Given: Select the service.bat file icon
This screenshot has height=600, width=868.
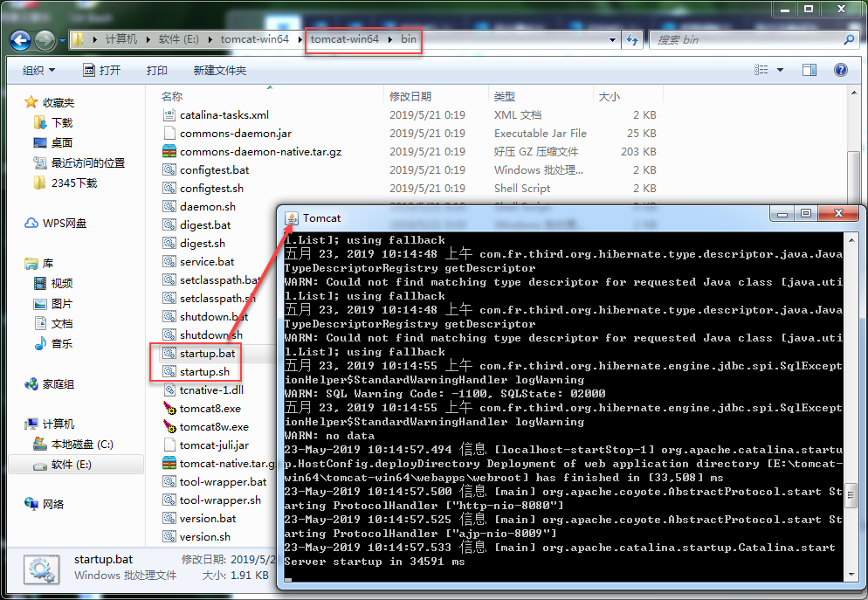Looking at the screenshot, I should pyautogui.click(x=169, y=261).
